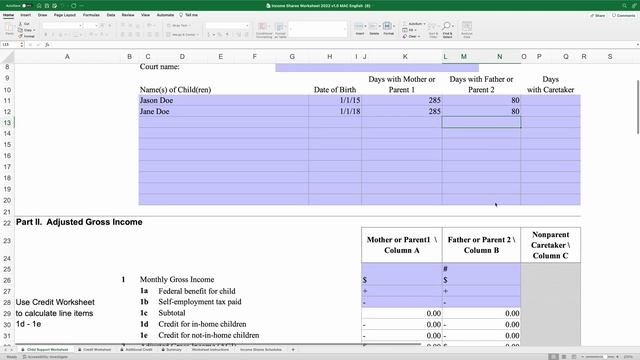This screenshot has width=640, height=360.
Task: Click the fx insert function icon
Action: [47, 44]
